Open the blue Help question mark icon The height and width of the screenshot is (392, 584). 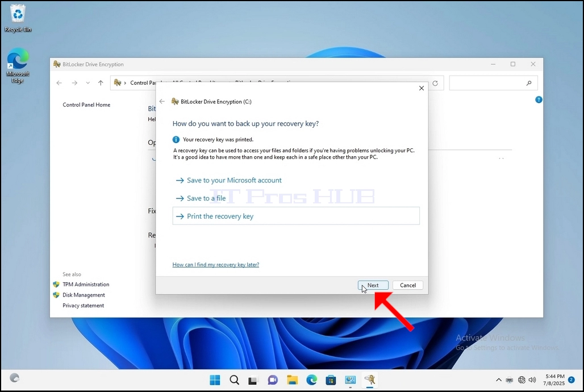(x=539, y=99)
